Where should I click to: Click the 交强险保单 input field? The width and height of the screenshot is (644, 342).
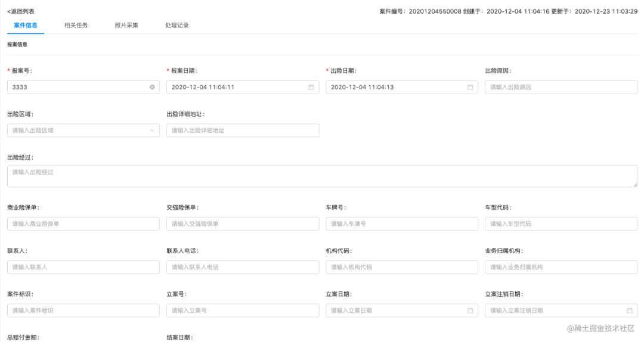tap(243, 224)
